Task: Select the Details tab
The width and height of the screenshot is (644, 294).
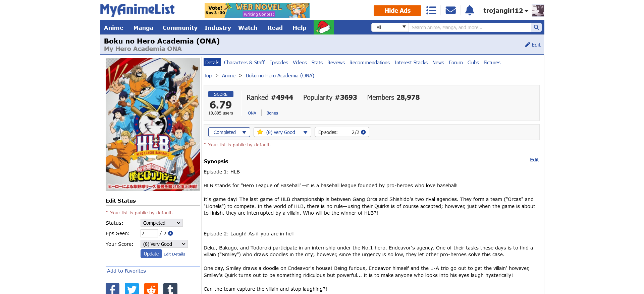Action: pyautogui.click(x=212, y=63)
